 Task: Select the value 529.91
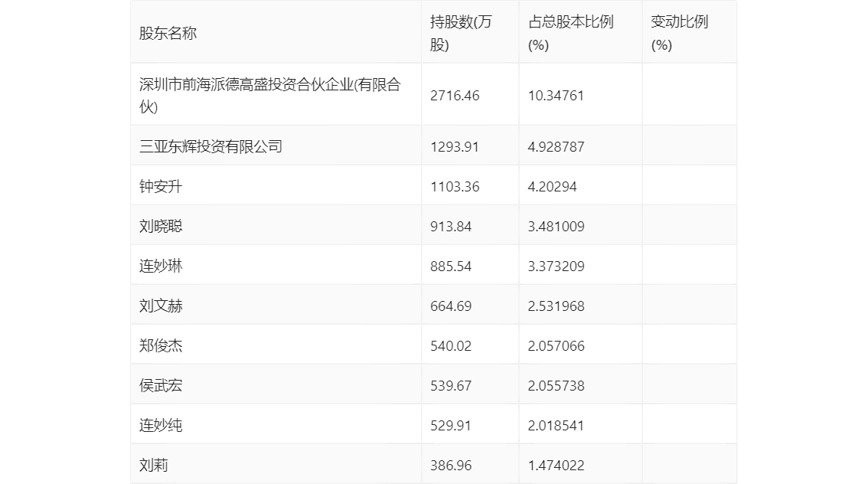point(451,426)
